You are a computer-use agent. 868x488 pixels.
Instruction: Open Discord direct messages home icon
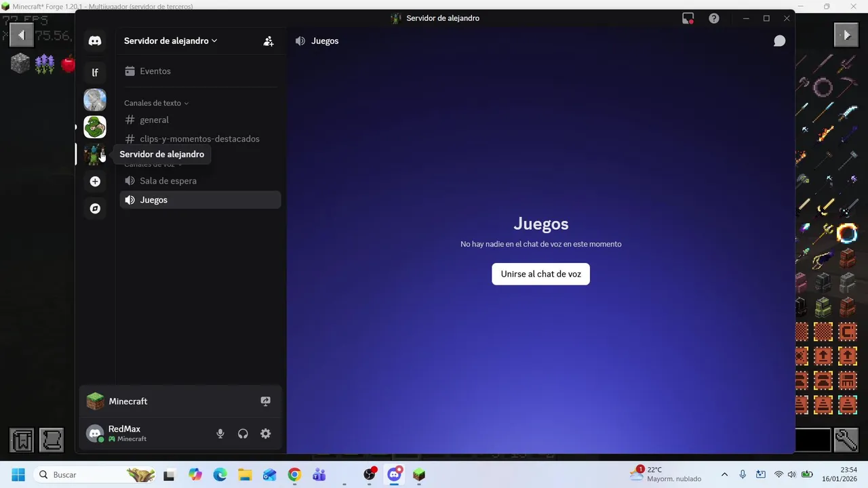[x=95, y=41]
